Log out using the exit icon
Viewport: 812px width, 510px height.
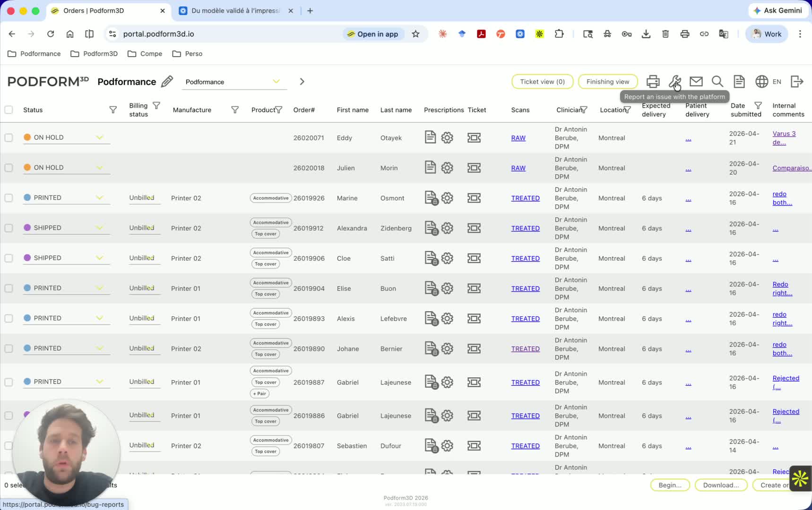(x=797, y=82)
